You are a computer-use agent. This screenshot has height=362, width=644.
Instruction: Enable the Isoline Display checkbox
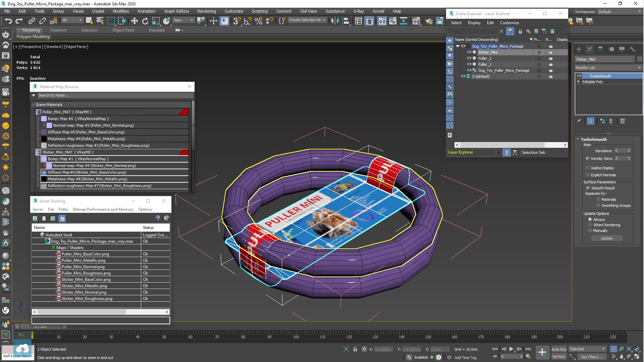pyautogui.click(x=588, y=168)
